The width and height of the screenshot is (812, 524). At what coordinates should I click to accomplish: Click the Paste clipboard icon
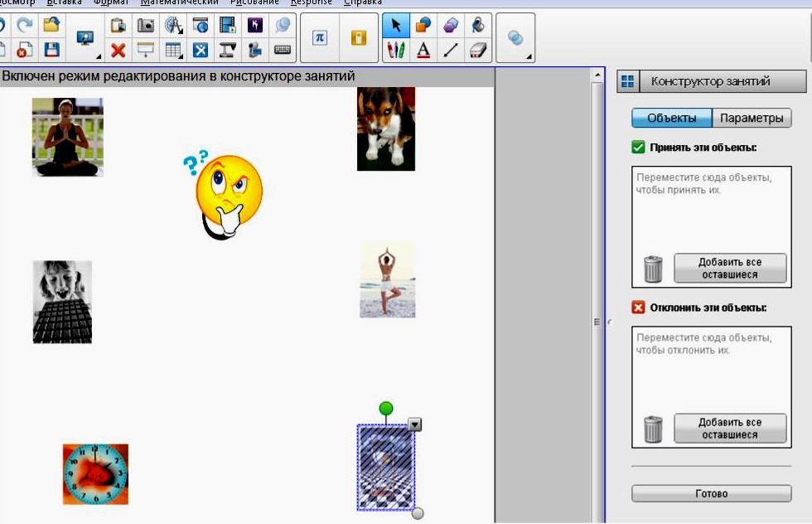(118, 24)
